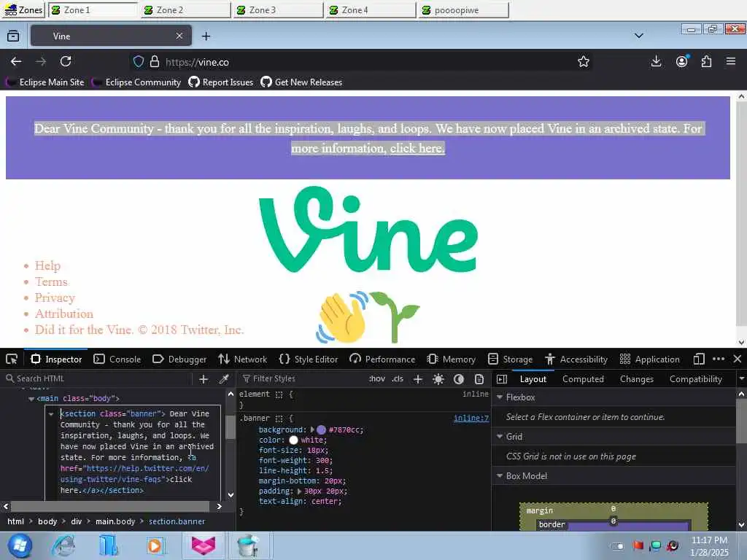The width and height of the screenshot is (747, 560).
Task: Select section.banner in the breadcrumbs
Action: (177, 521)
